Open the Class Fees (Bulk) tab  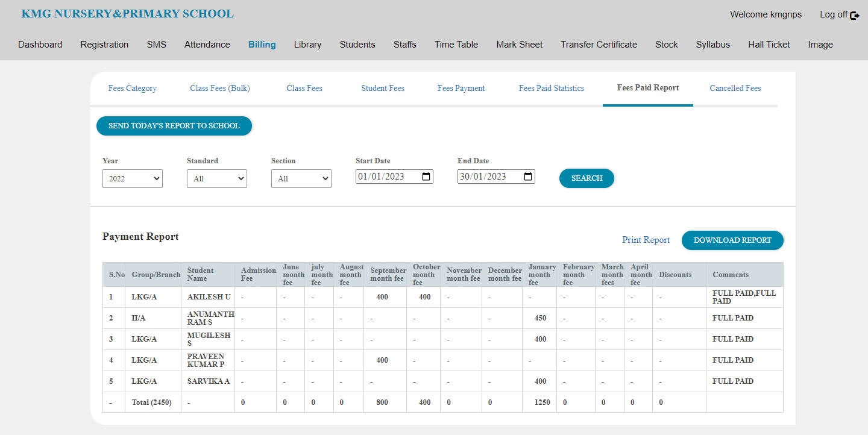(219, 88)
